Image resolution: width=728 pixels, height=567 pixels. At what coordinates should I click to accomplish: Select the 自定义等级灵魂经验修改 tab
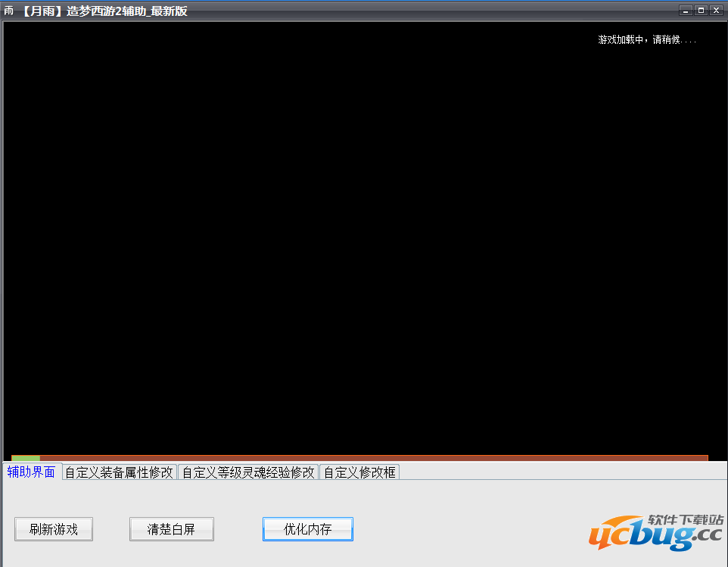[x=250, y=471]
